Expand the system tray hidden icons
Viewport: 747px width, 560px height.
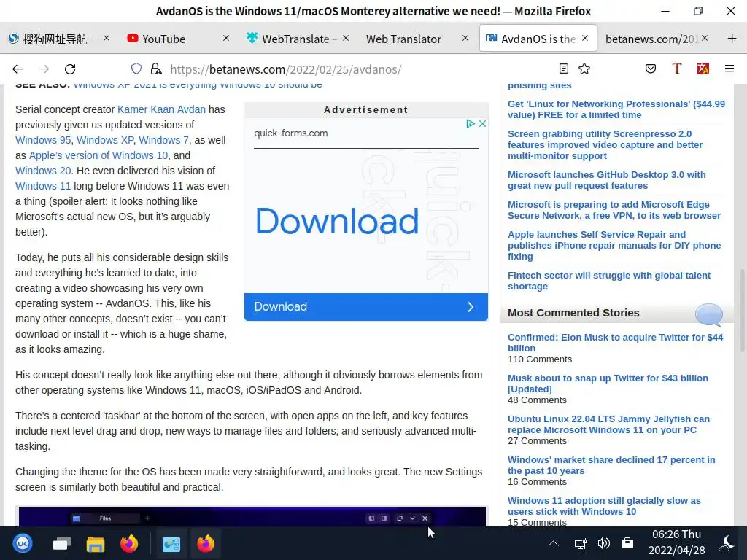554,543
